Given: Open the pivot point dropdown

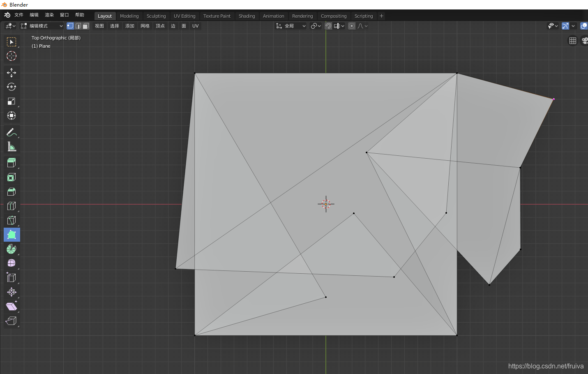Looking at the screenshot, I should [x=316, y=26].
